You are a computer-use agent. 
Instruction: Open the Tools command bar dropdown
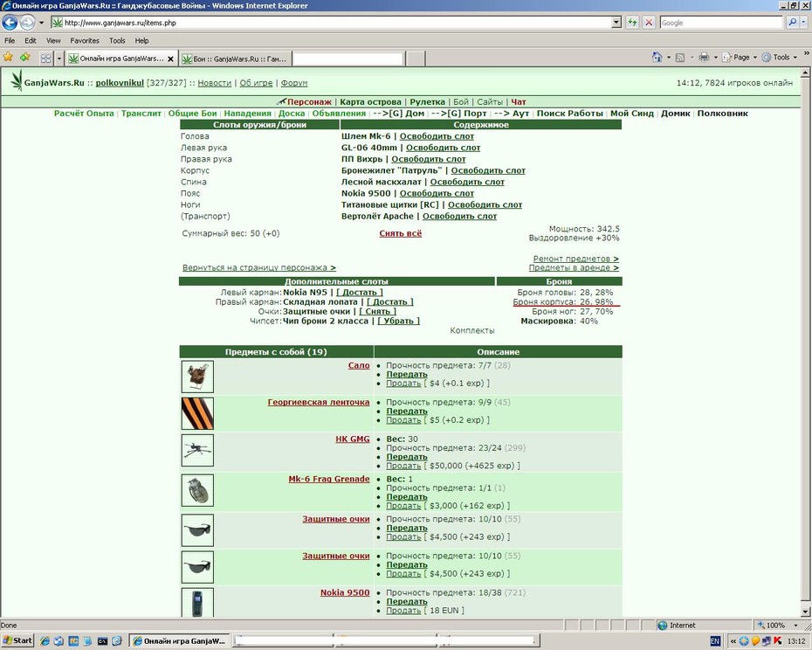[780, 58]
